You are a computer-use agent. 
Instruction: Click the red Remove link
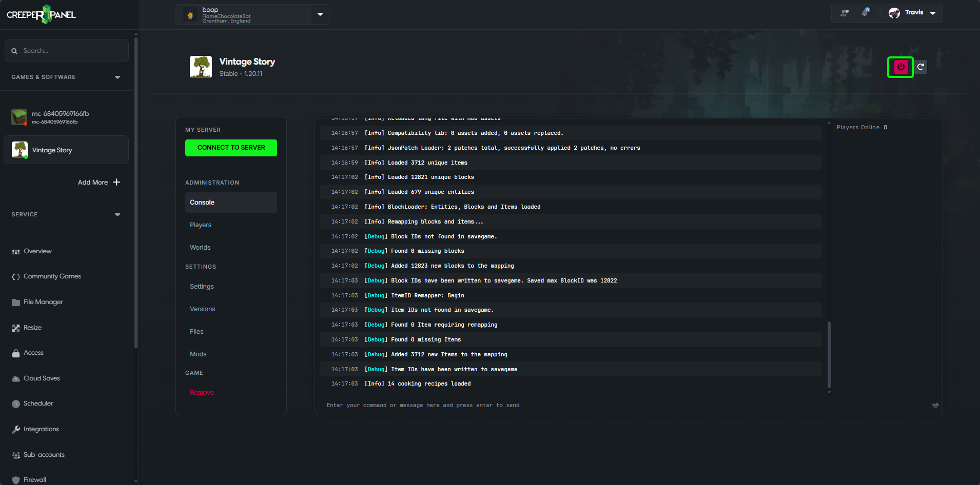point(202,393)
